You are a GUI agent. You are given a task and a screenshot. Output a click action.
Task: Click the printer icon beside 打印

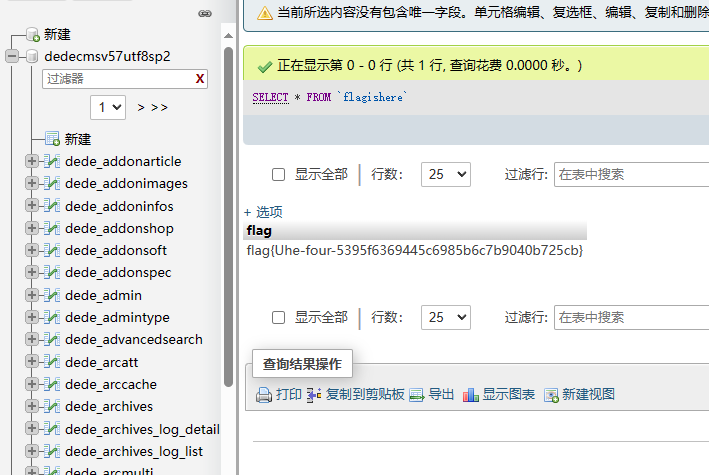point(264,395)
